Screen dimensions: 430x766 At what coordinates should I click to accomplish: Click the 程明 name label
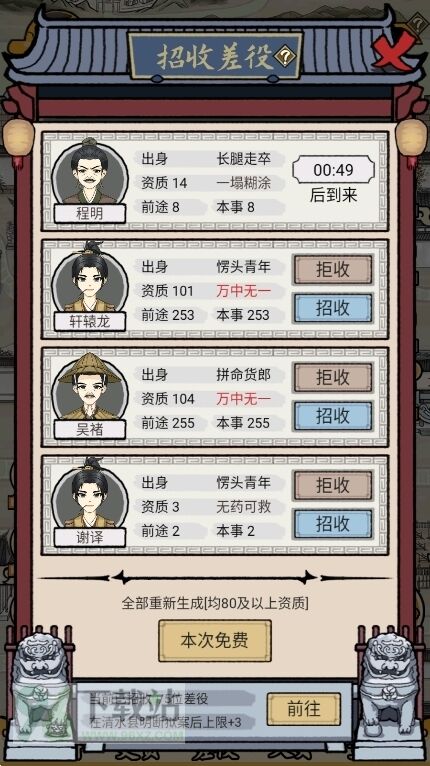click(90, 213)
